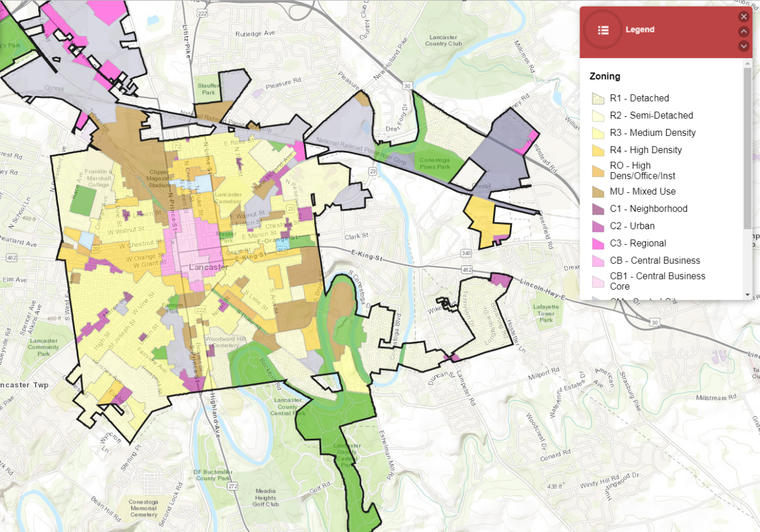Click 'Farnum Park' map label

click(173, 308)
